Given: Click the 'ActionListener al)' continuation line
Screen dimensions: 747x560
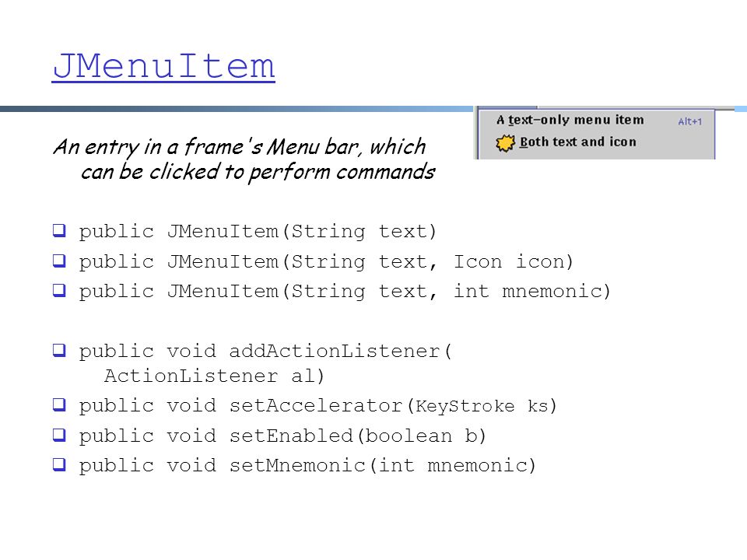Looking at the screenshot, I should (x=215, y=376).
